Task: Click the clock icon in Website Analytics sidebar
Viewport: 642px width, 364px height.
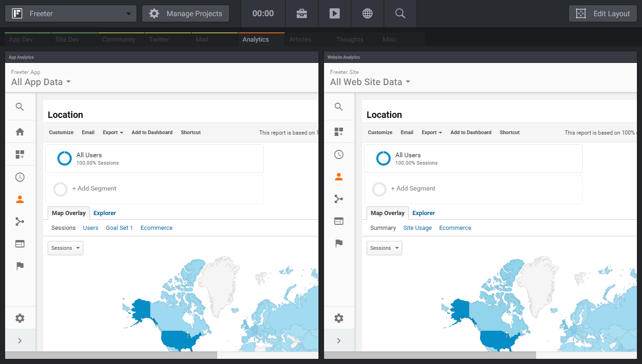Action: coord(339,154)
